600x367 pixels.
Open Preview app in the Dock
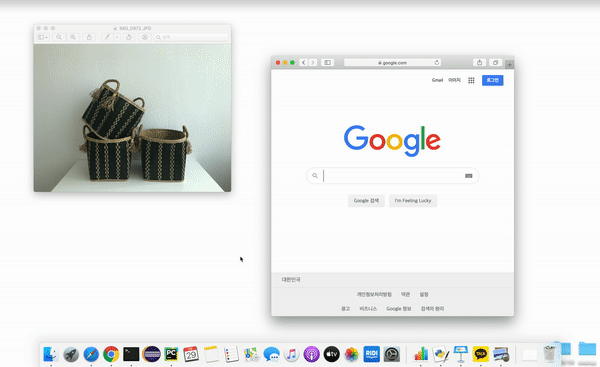pyautogui.click(x=501, y=354)
